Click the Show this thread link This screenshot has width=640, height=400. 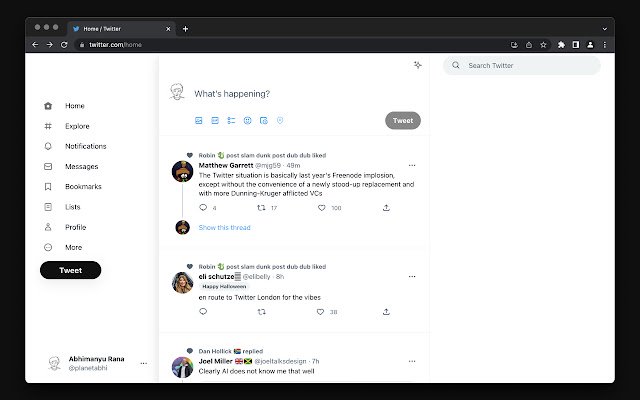click(x=224, y=228)
